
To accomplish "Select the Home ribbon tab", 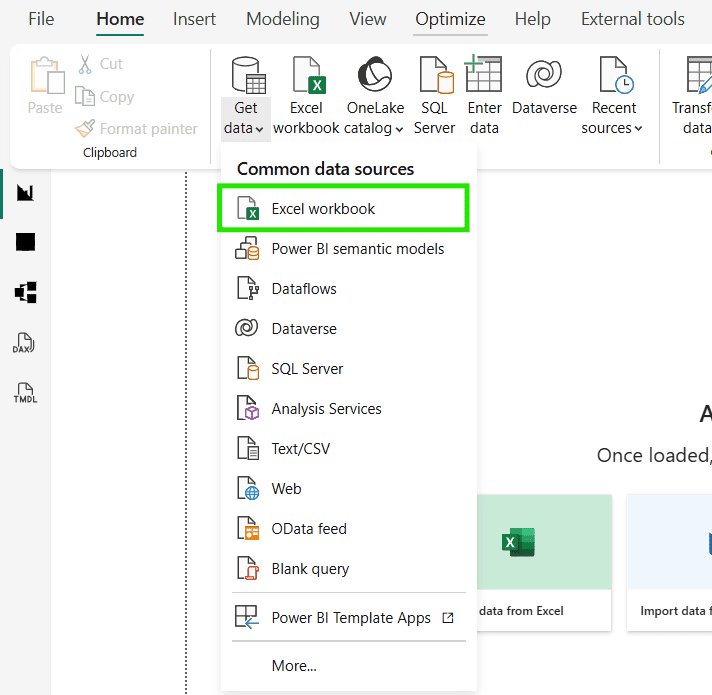I will click(x=120, y=19).
